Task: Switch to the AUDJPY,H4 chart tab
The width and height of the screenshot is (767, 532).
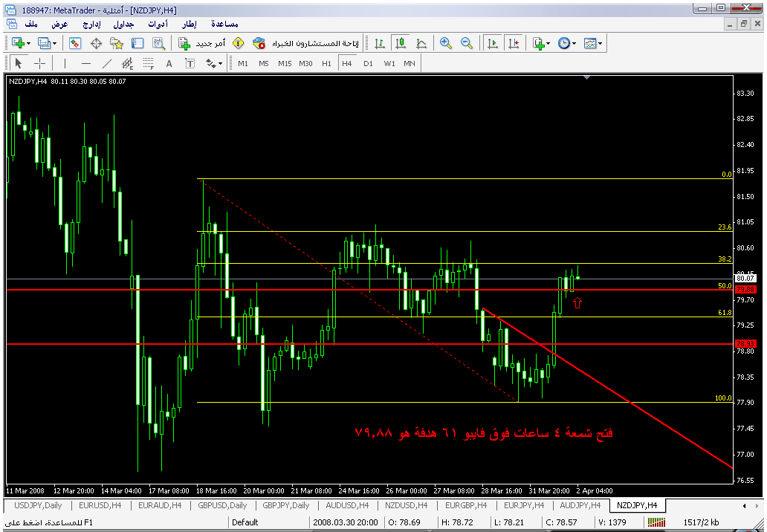Action: click(580, 505)
